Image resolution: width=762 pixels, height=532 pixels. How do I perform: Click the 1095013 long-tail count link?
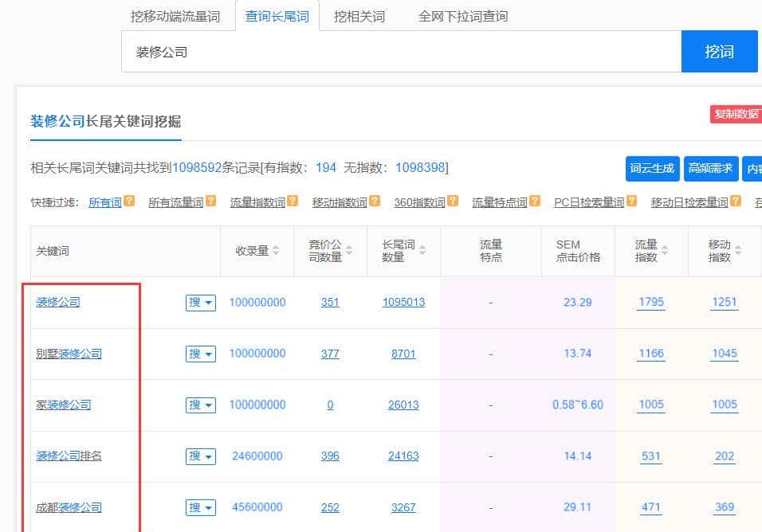pyautogui.click(x=403, y=302)
